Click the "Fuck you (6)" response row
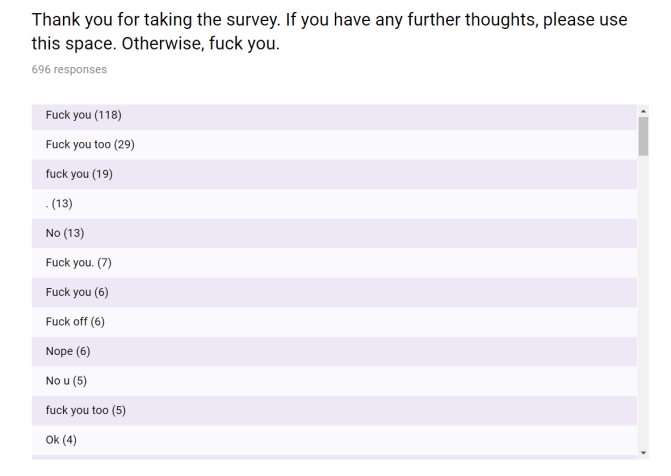 point(77,292)
